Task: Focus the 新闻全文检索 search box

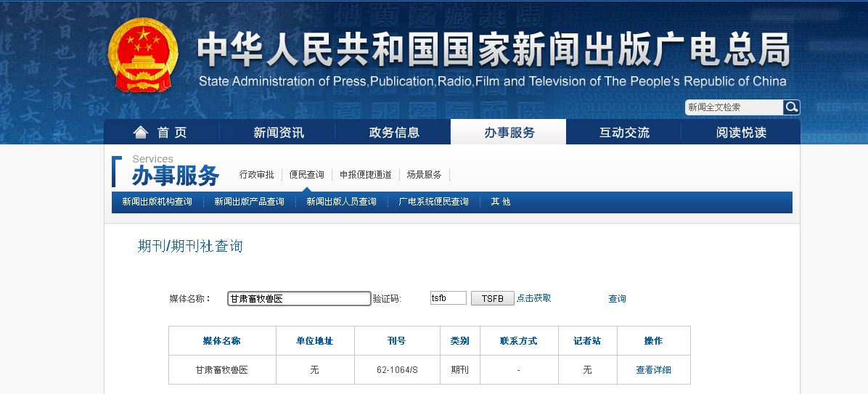Action: point(734,107)
